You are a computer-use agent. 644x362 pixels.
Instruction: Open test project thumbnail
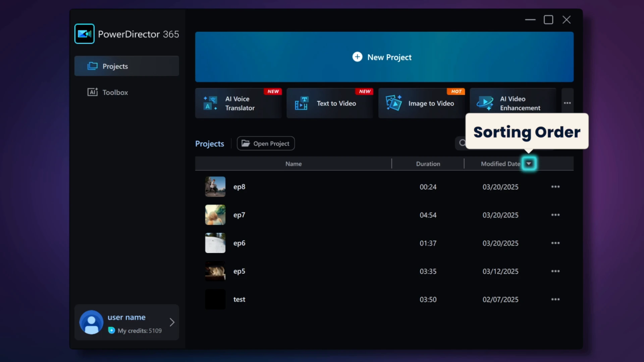[215, 299]
